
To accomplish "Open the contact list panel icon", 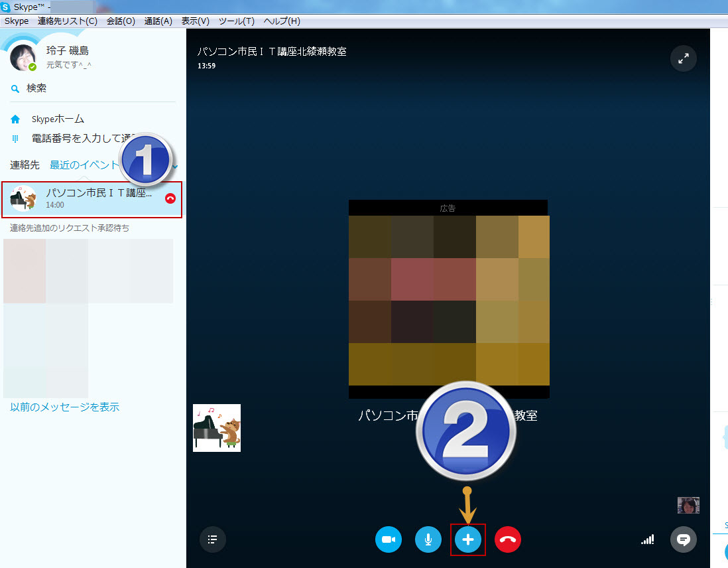I will pos(213,539).
